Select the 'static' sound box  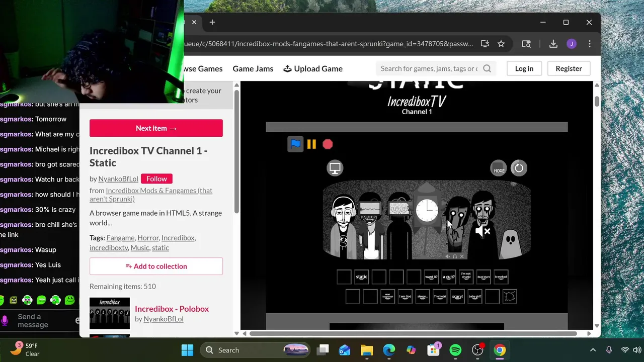(362, 277)
